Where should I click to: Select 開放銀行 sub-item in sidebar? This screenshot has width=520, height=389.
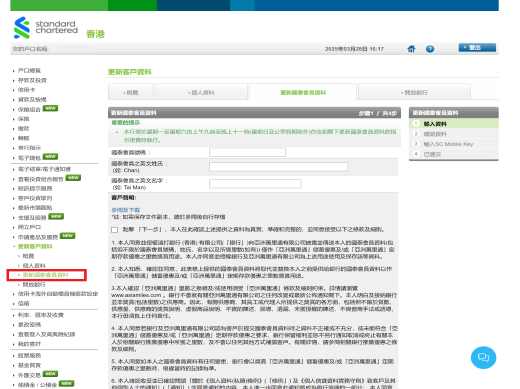click(x=34, y=284)
